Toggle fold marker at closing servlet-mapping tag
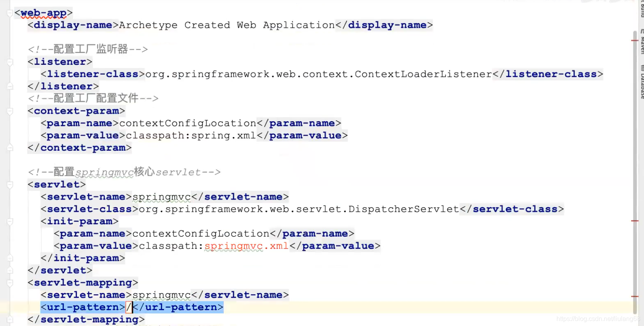Screen dimensions: 644x326 (10, 319)
